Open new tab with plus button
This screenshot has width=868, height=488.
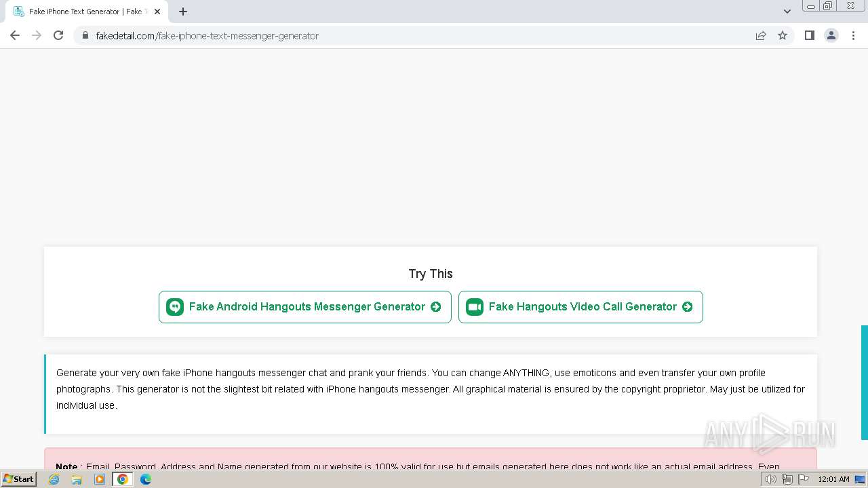183,12
